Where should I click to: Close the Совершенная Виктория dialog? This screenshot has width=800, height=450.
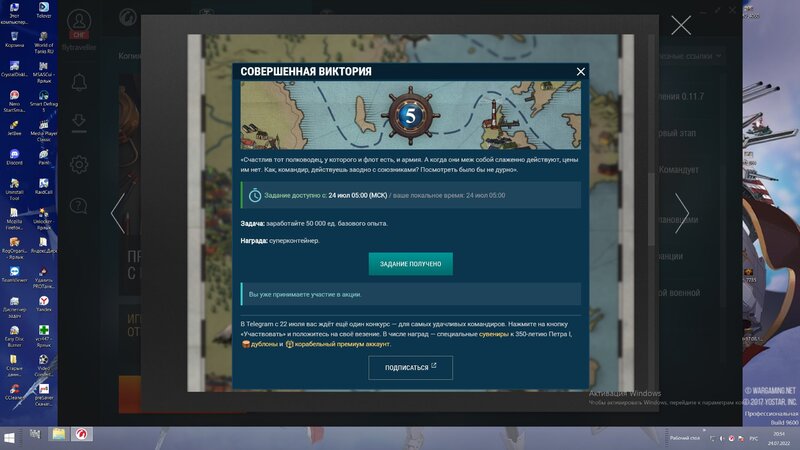pos(581,71)
